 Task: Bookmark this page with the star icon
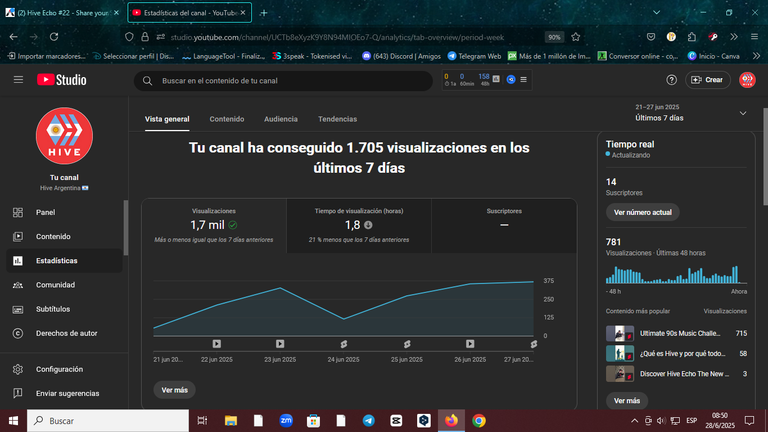click(x=576, y=37)
